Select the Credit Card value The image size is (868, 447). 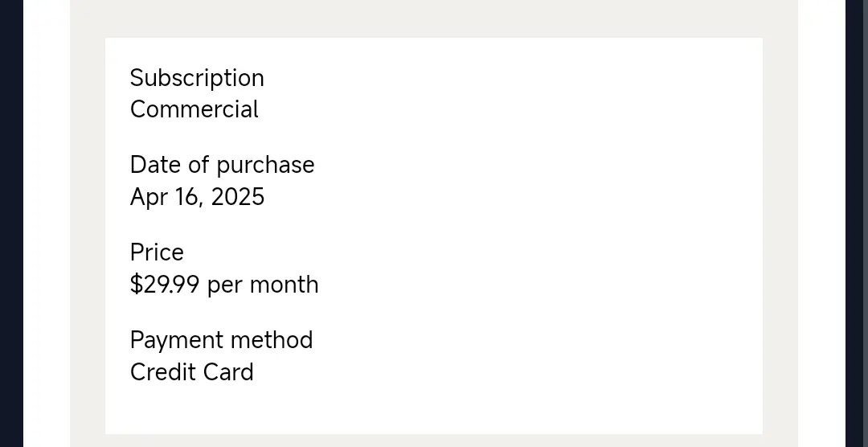point(191,372)
